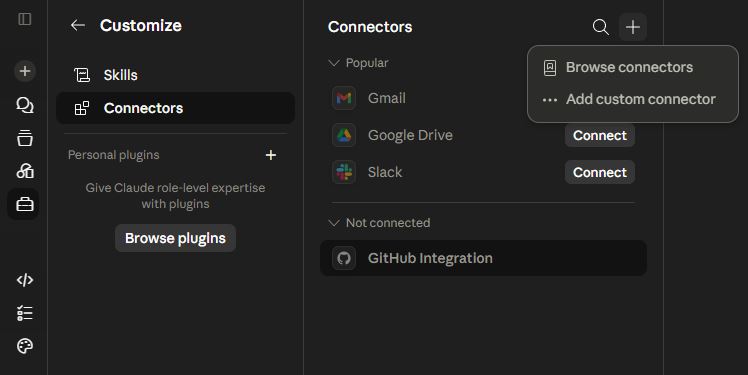Search connectors with the magnifier icon
The image size is (748, 375).
(x=601, y=27)
